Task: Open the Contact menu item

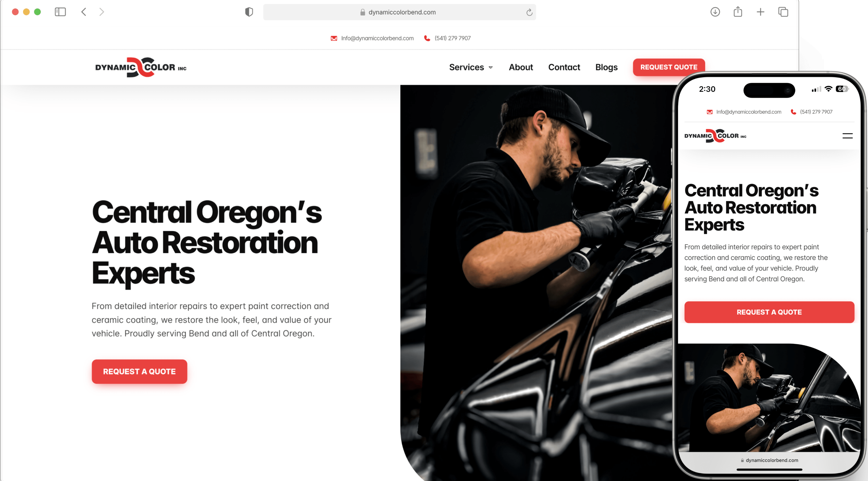Action: 564,67
